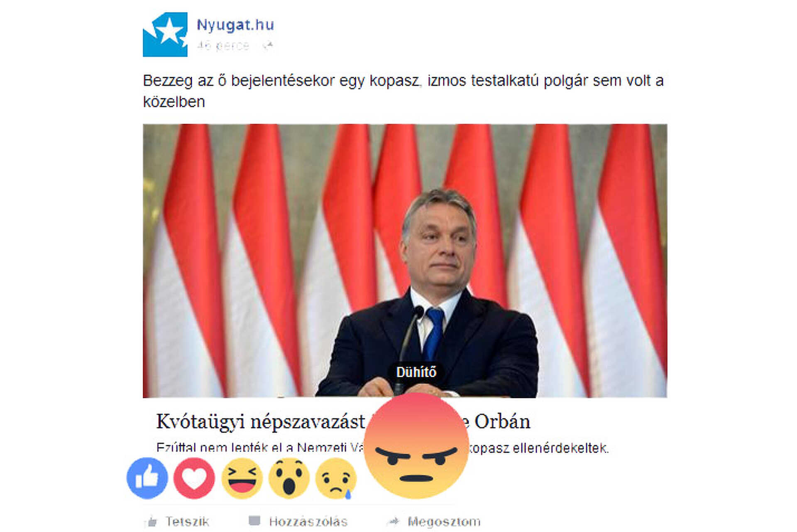Click the enlarged angry Dühítő reaction
The height and width of the screenshot is (532, 797).
click(x=416, y=446)
